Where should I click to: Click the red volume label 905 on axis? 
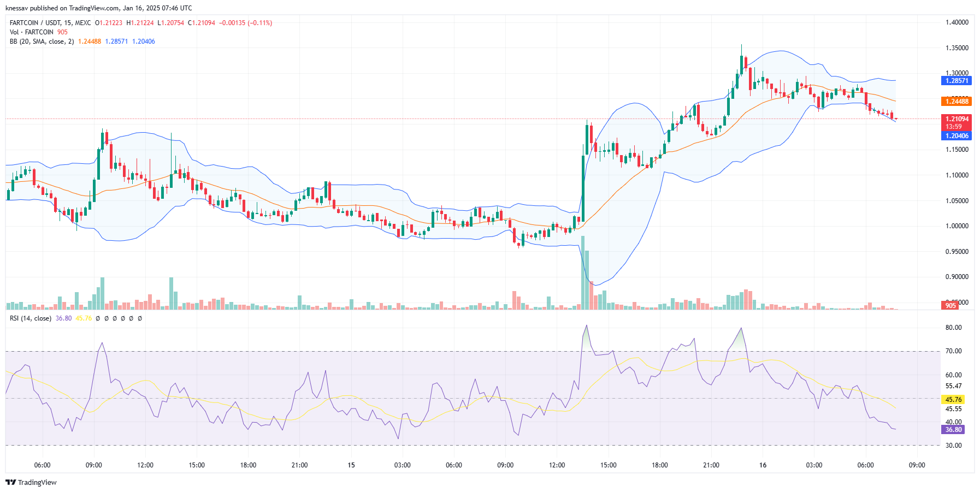951,306
